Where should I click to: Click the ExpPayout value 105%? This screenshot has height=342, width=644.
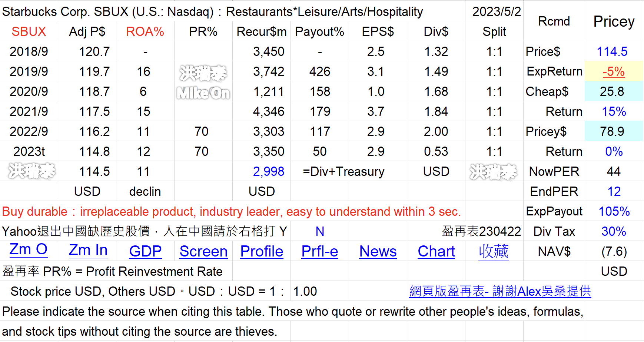tap(614, 211)
